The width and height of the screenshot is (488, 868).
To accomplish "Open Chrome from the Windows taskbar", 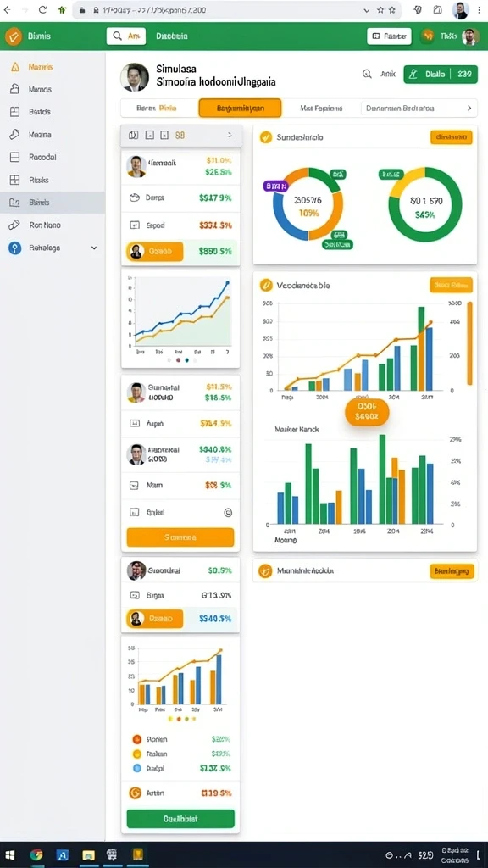I will [x=36, y=854].
